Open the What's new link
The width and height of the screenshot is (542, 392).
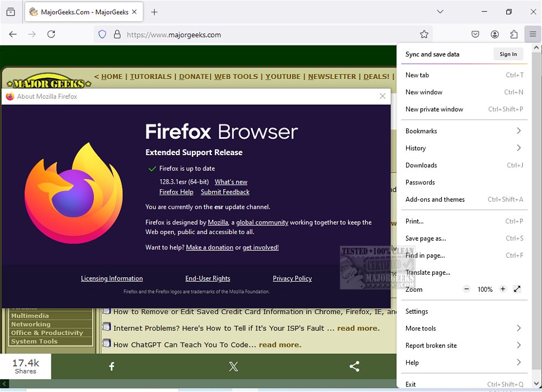click(230, 181)
